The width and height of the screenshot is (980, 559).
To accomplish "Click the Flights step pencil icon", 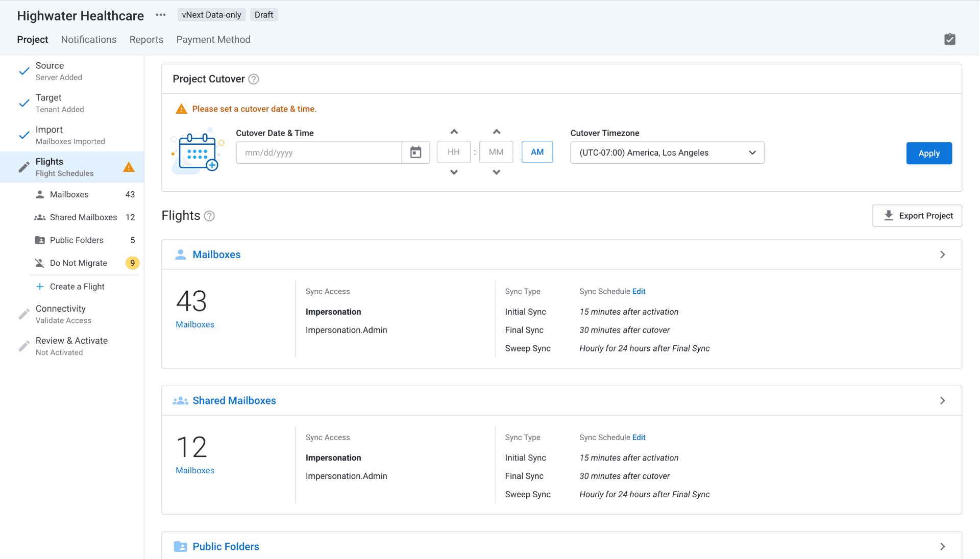I will pos(24,167).
